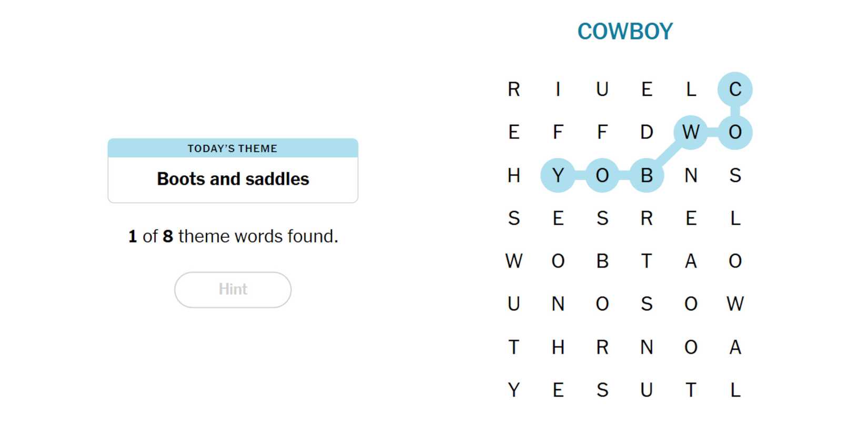The width and height of the screenshot is (868, 434).
Task: Select the L in the bottom-right corner
Action: (x=735, y=390)
